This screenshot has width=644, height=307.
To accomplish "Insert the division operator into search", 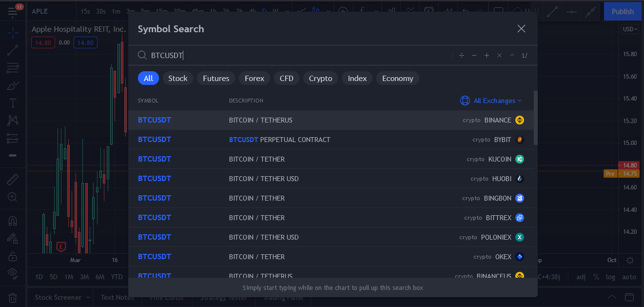I will pyautogui.click(x=461, y=56).
